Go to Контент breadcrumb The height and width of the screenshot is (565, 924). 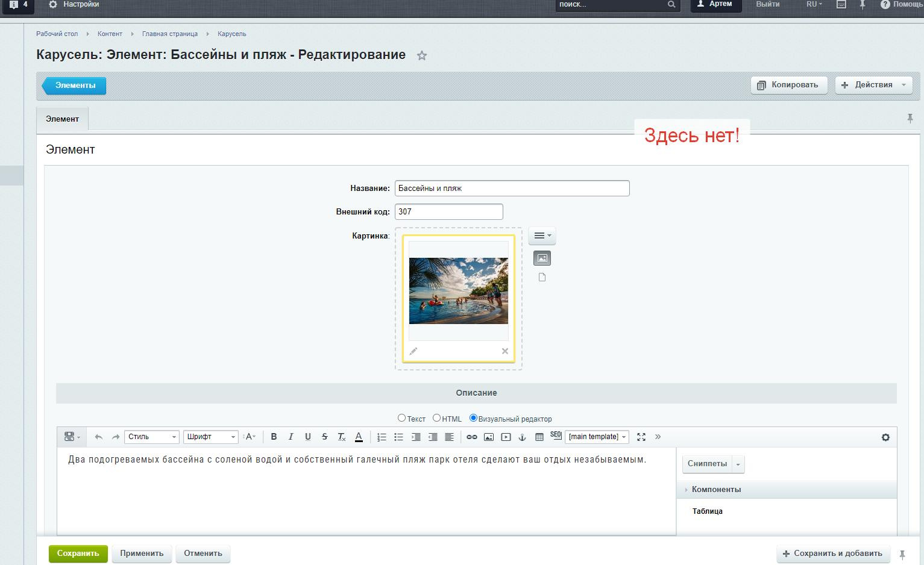[x=110, y=34]
